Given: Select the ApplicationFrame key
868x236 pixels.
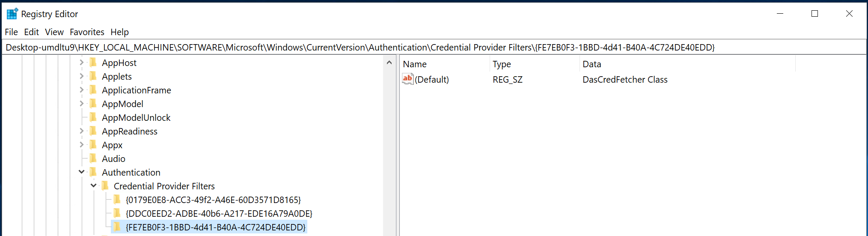Looking at the screenshot, I should click(x=136, y=90).
